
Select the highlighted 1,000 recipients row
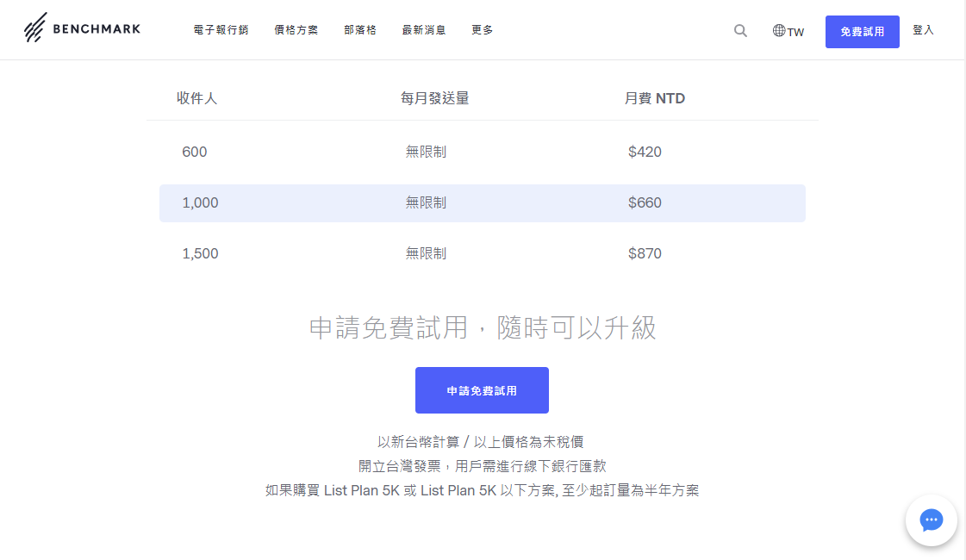(x=483, y=203)
